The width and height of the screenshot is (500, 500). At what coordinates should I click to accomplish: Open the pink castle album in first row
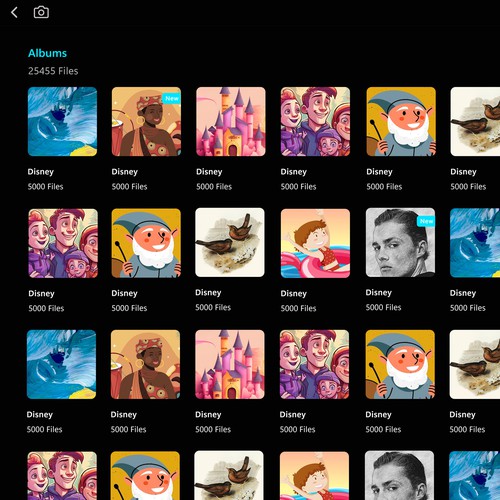point(231,122)
